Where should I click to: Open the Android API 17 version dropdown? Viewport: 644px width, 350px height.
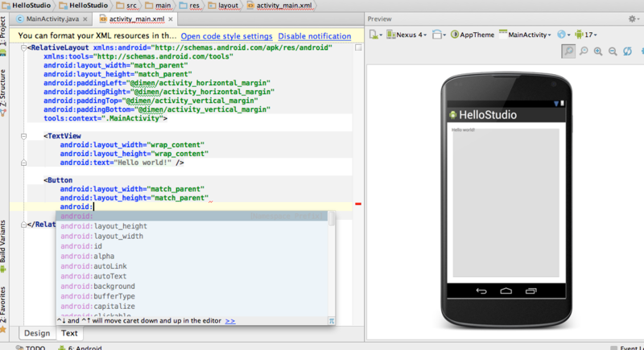click(586, 35)
